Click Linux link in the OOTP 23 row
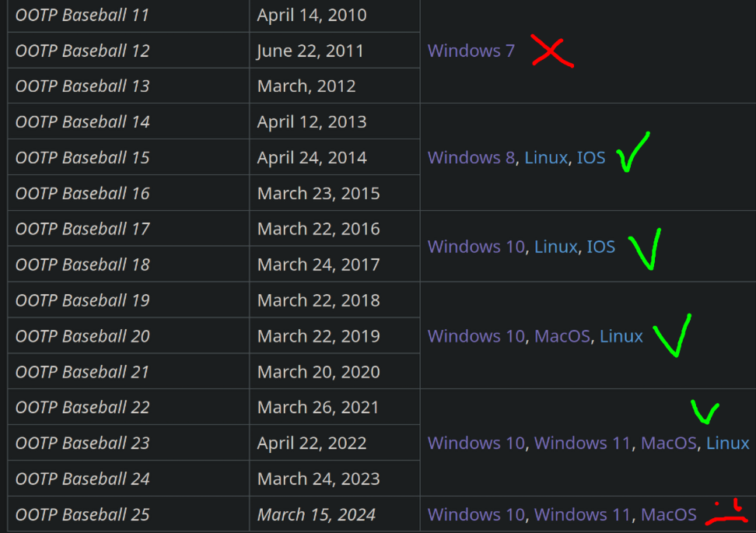The image size is (756, 533). (727, 444)
